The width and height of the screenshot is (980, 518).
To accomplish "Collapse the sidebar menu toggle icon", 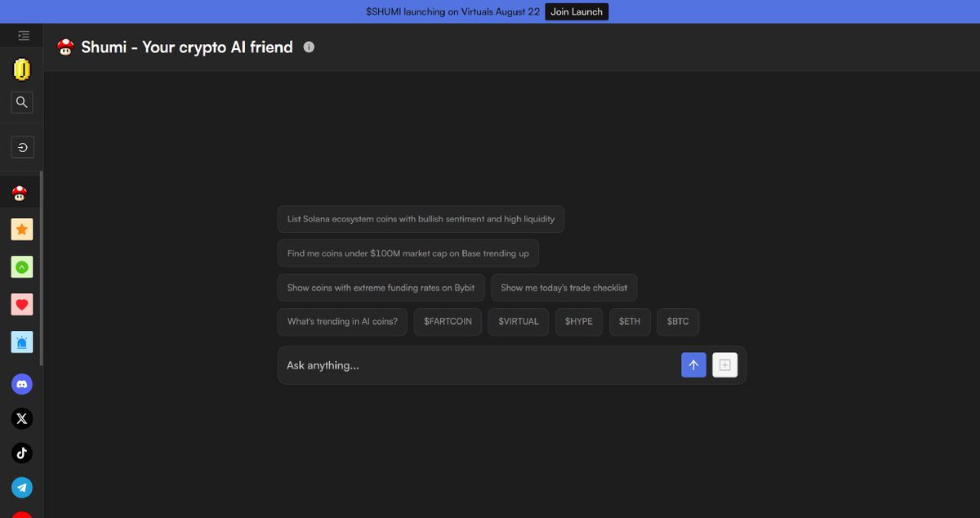I will pyautogui.click(x=23, y=36).
